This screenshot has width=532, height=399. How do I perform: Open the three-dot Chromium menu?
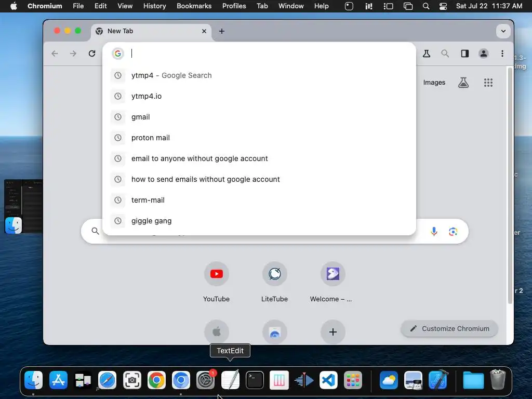click(x=502, y=54)
